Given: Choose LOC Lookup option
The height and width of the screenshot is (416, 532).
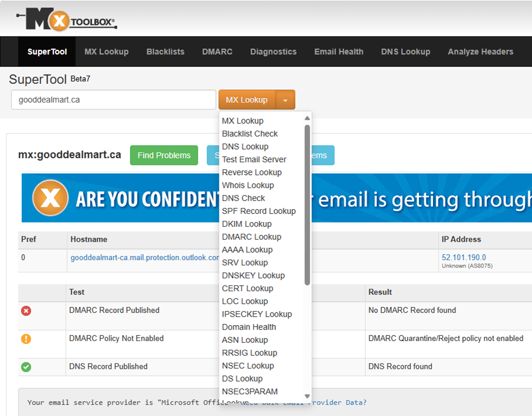Looking at the screenshot, I should point(245,301).
